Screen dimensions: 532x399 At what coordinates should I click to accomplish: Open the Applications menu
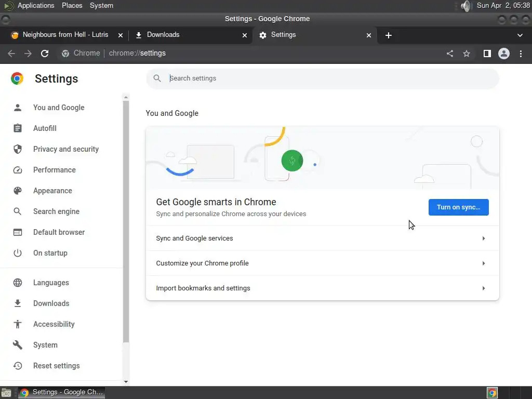coord(36,5)
